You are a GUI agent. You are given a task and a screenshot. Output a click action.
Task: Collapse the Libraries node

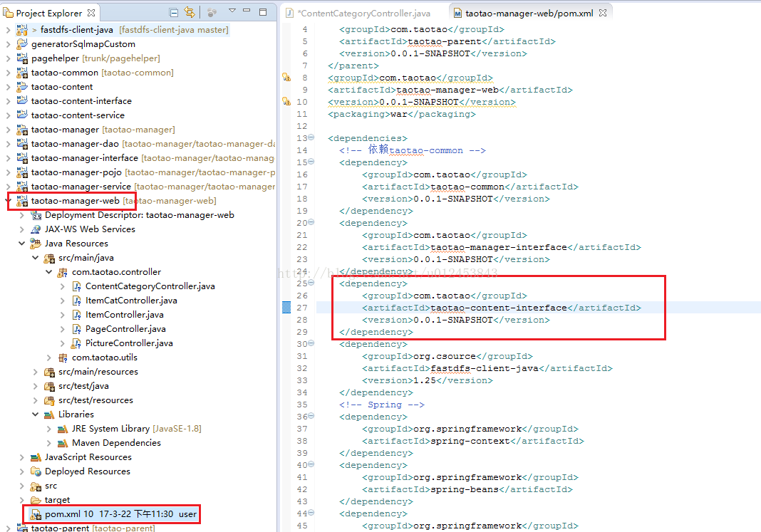tap(35, 414)
